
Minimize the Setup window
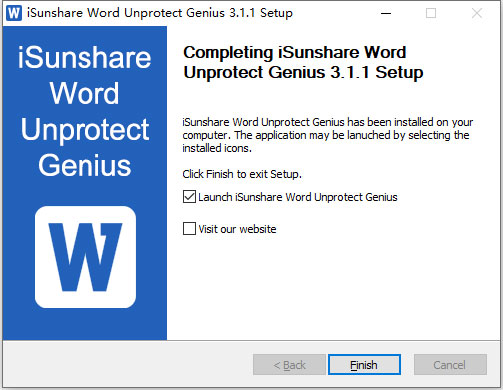tap(386, 13)
